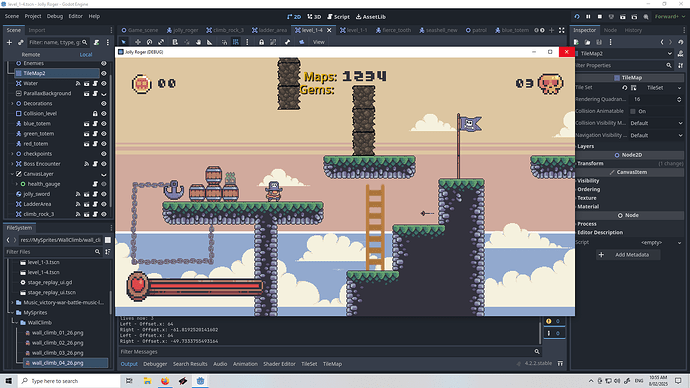The width and height of the screenshot is (690, 388).
Task: Enable the Collision Animatable On checkbox
Action: pos(633,111)
